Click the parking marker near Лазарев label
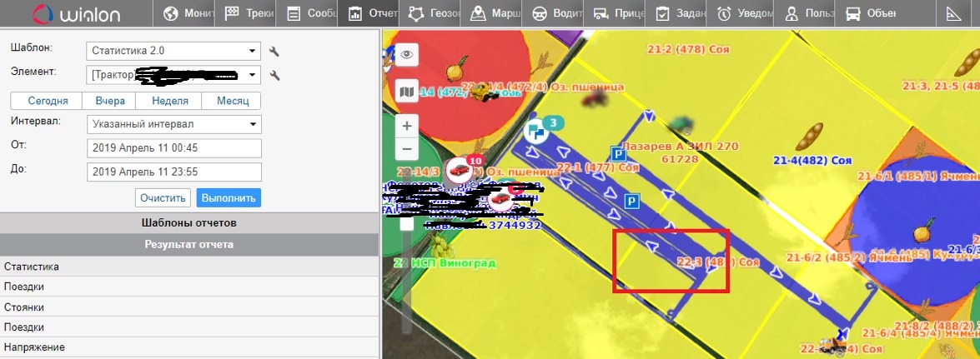 (619, 154)
